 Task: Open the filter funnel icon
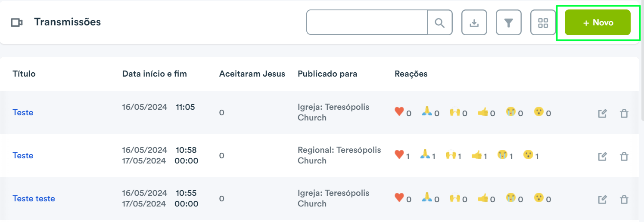(509, 22)
